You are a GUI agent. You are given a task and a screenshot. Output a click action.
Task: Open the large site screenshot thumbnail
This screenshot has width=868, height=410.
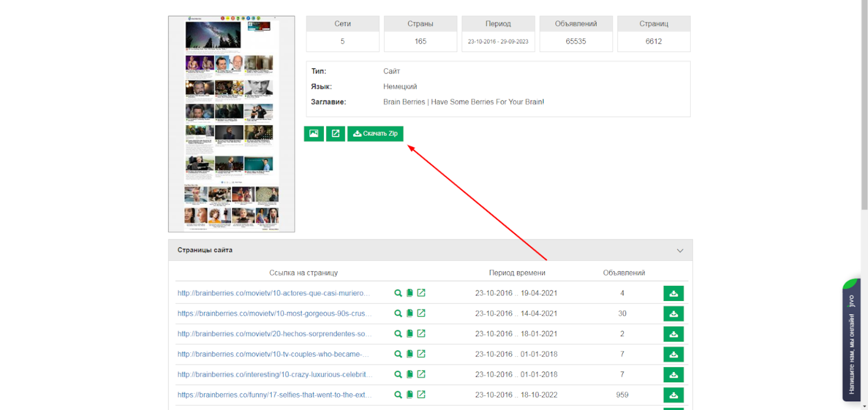point(232,124)
